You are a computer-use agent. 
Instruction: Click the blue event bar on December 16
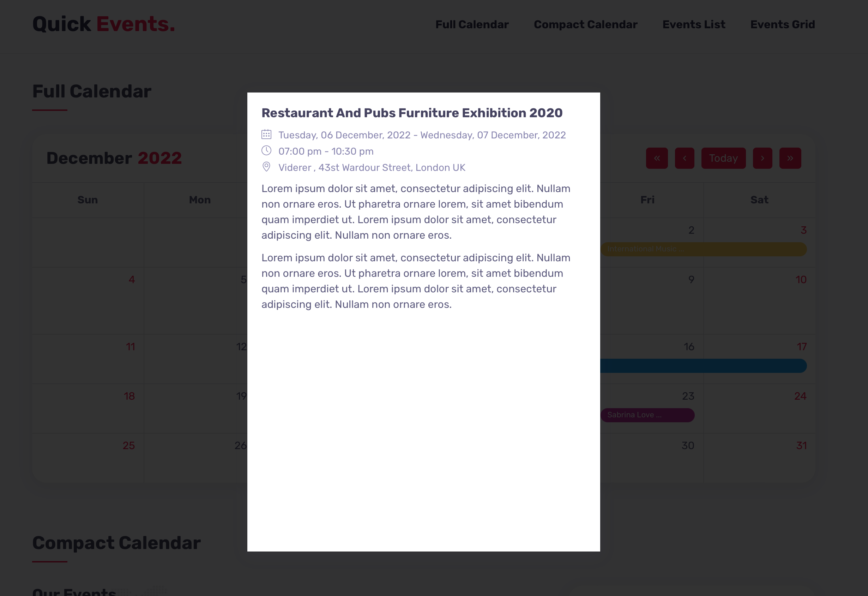(x=703, y=366)
